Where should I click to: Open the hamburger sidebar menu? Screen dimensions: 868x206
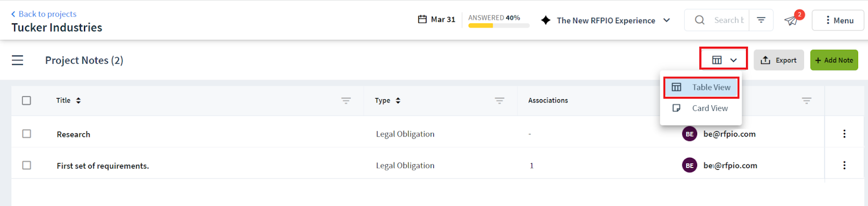click(x=17, y=60)
